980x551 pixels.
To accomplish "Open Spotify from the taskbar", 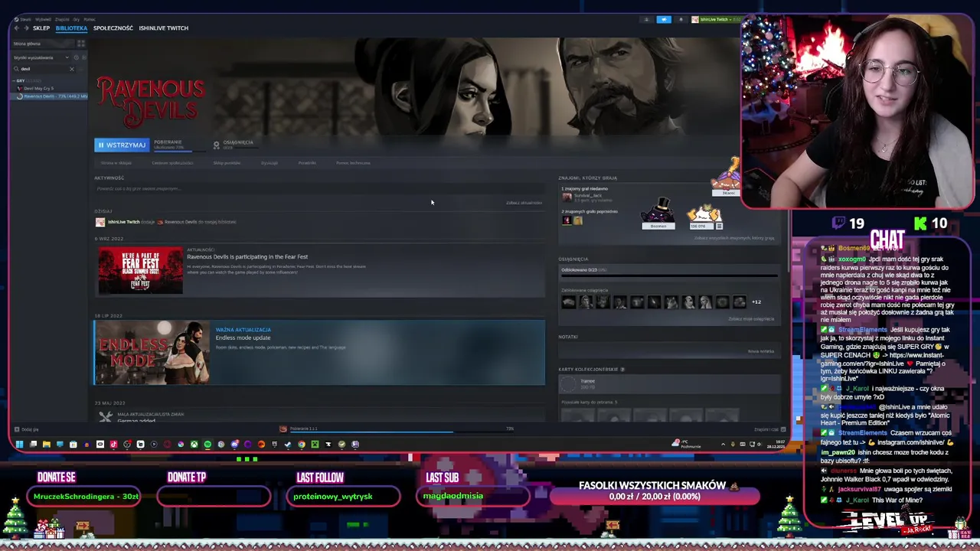I will (x=207, y=444).
